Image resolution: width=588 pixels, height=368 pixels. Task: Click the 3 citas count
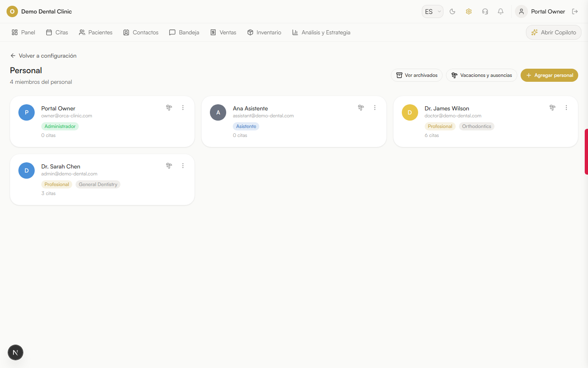pyautogui.click(x=48, y=193)
